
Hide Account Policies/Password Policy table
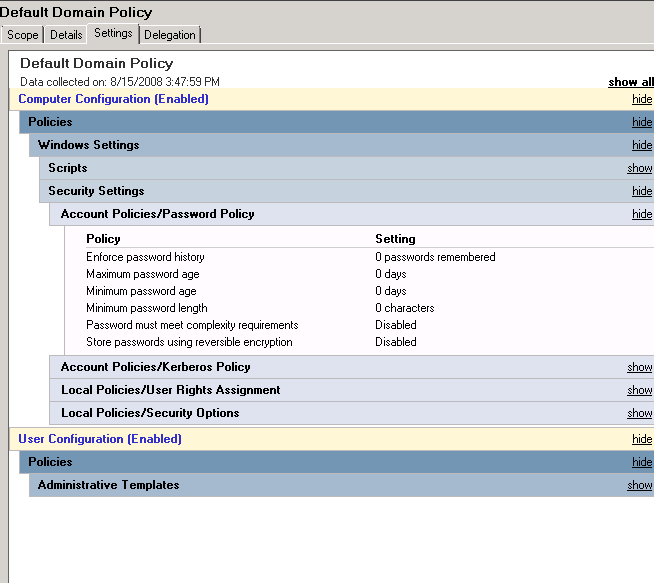coord(642,214)
